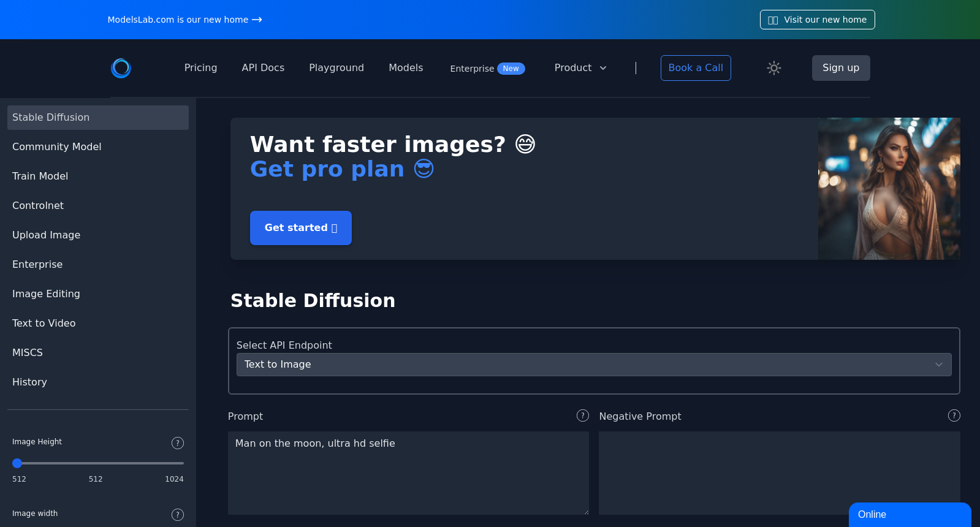Select Stable Diffusion in sidebar
Viewport: 980px width, 527px height.
coord(98,118)
